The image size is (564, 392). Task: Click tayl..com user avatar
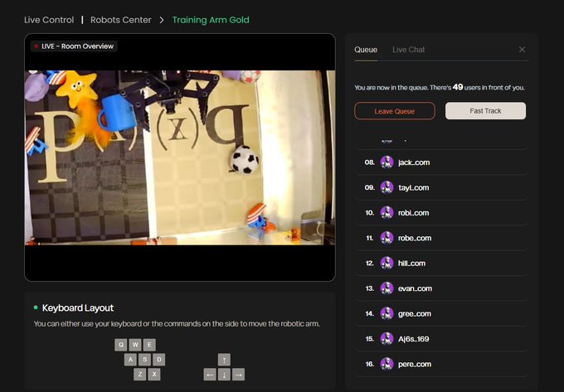[387, 187]
